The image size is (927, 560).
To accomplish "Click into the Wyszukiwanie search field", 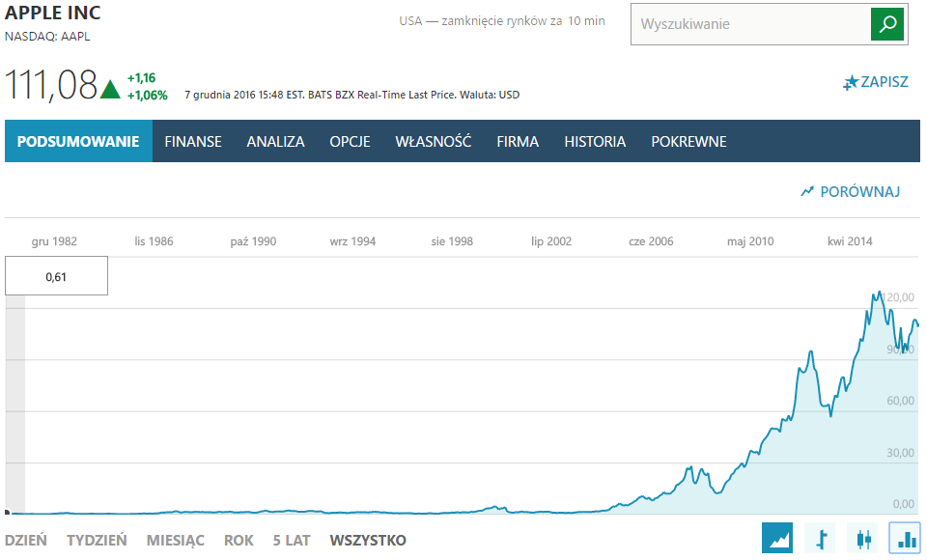I will 751,24.
